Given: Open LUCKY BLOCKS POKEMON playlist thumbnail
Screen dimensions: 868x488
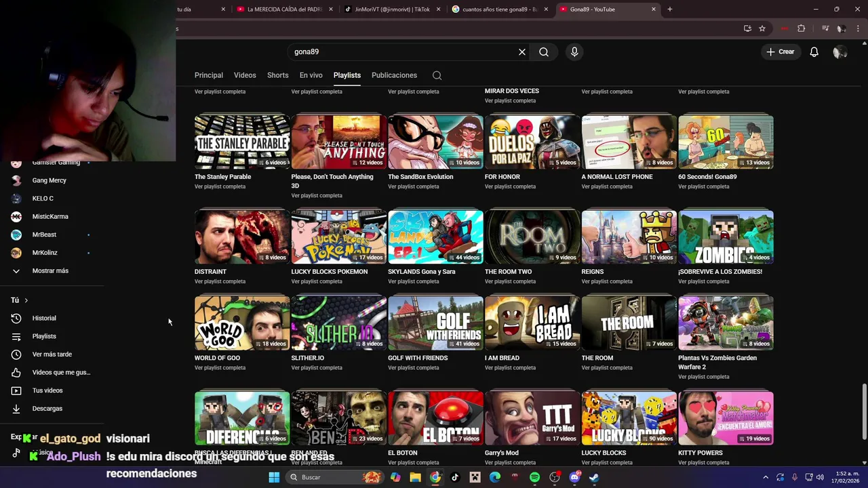Looking at the screenshot, I should coord(339,237).
